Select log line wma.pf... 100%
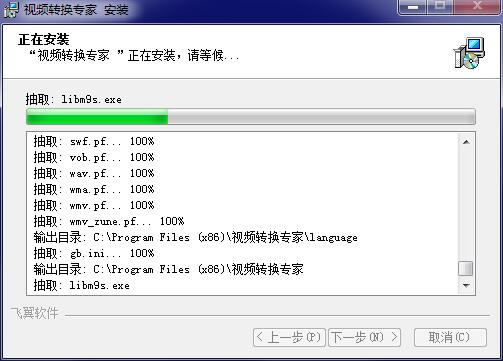The image size is (503, 361). [94, 189]
